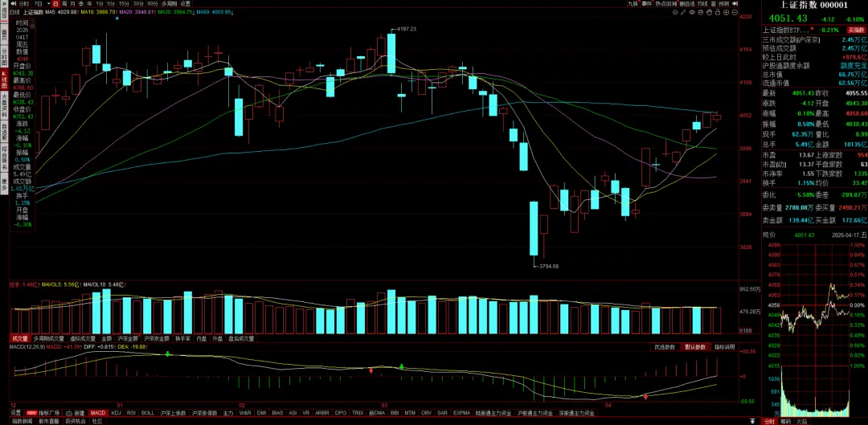The height and width of the screenshot is (425, 868).
Task: Select the 盘后成交量 tab
Action: click(x=241, y=338)
